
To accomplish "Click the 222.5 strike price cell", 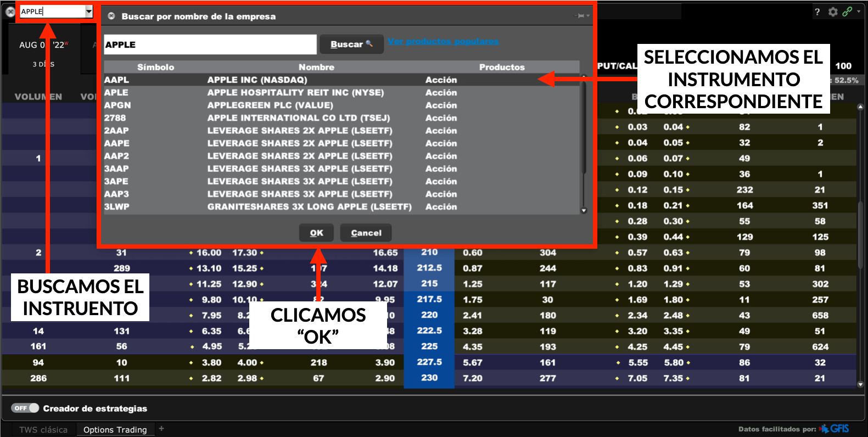I will [429, 330].
